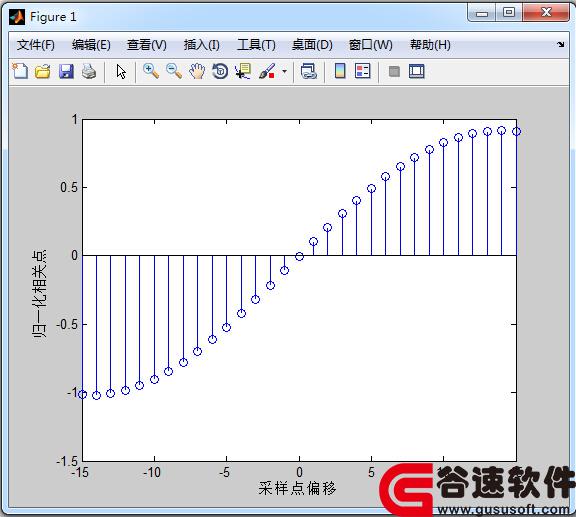The image size is (576, 517).
Task: Click the Link Plot icon
Action: (x=309, y=71)
